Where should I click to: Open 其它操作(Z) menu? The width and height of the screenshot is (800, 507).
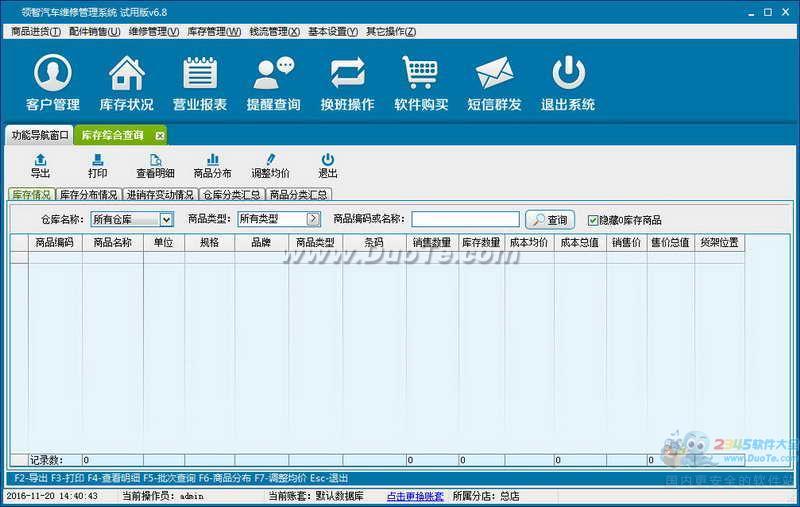(391, 32)
